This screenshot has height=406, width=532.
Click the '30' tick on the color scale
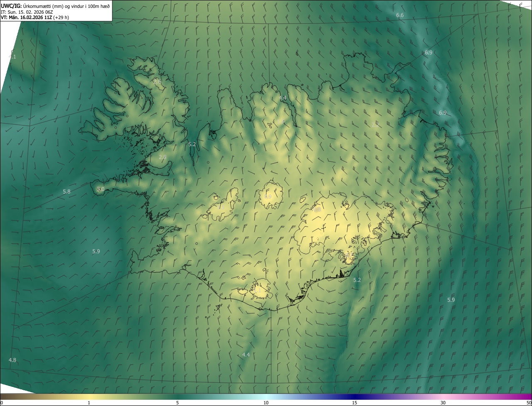[x=443, y=403]
